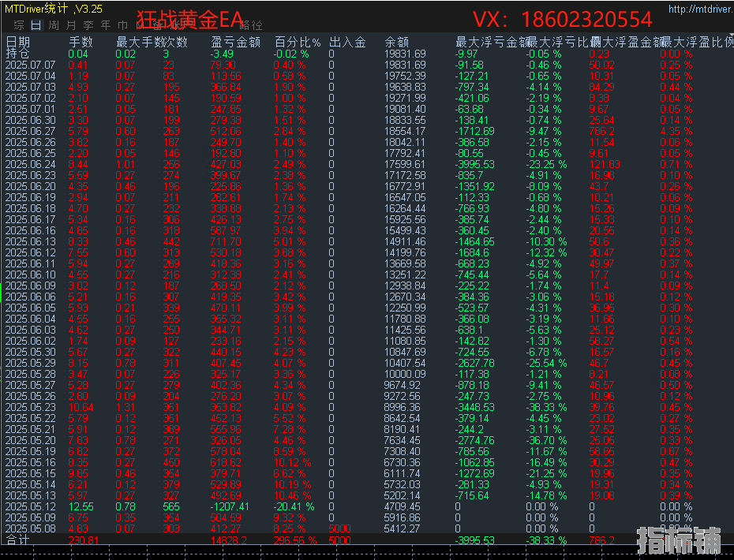Select the 2025.06.02 date row
The height and width of the screenshot is (560, 734).
point(31,341)
